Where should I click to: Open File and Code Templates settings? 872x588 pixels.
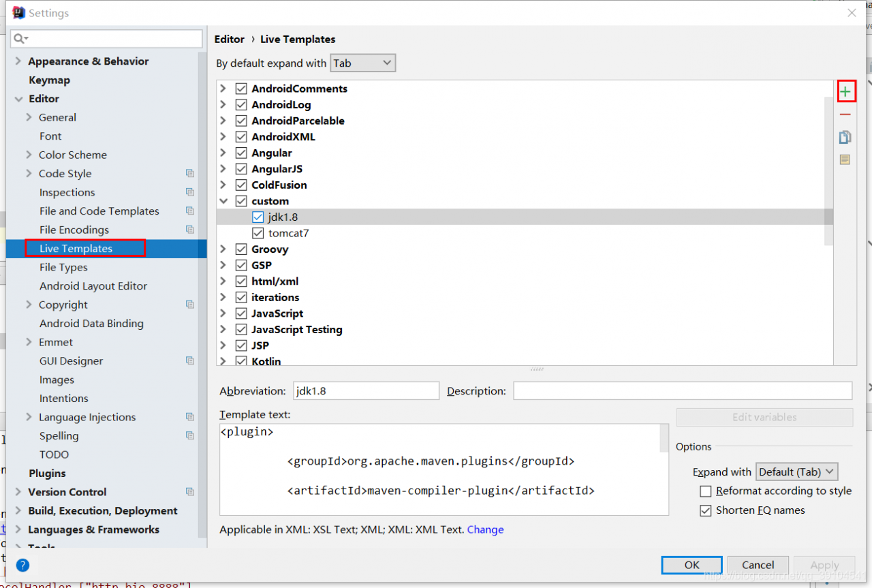tap(99, 211)
